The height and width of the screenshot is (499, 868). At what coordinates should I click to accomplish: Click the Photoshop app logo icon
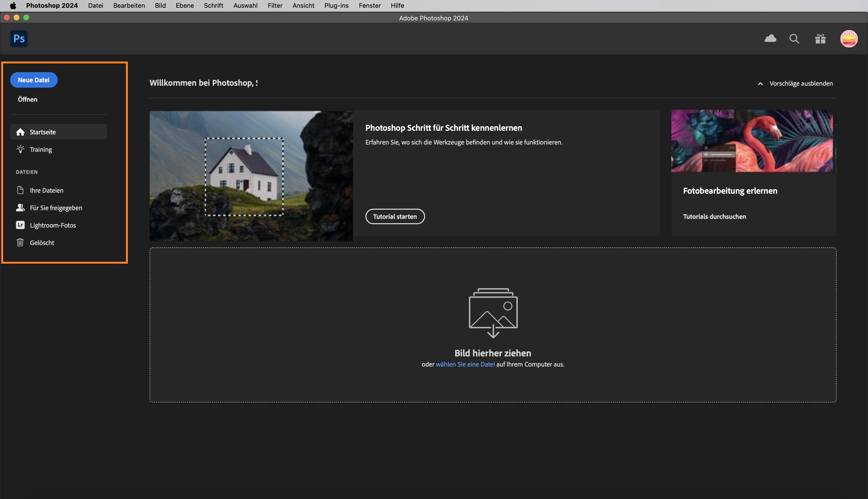[19, 38]
